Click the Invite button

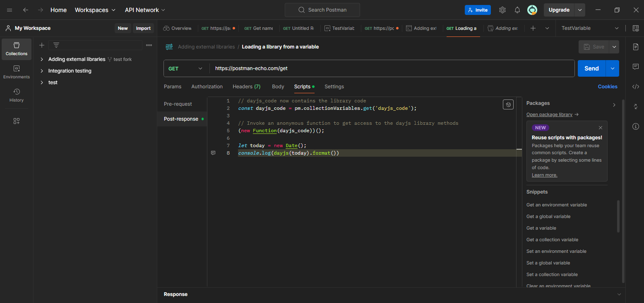(x=478, y=10)
